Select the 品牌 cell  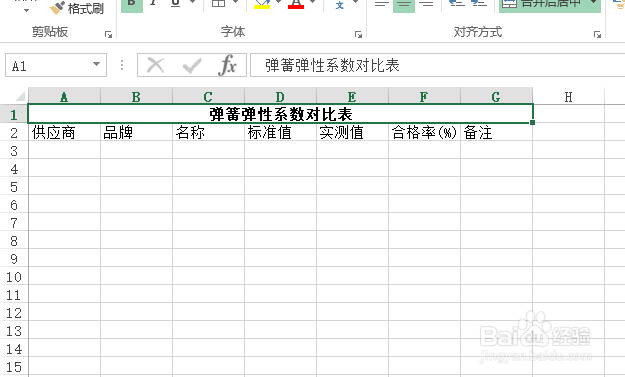point(136,132)
